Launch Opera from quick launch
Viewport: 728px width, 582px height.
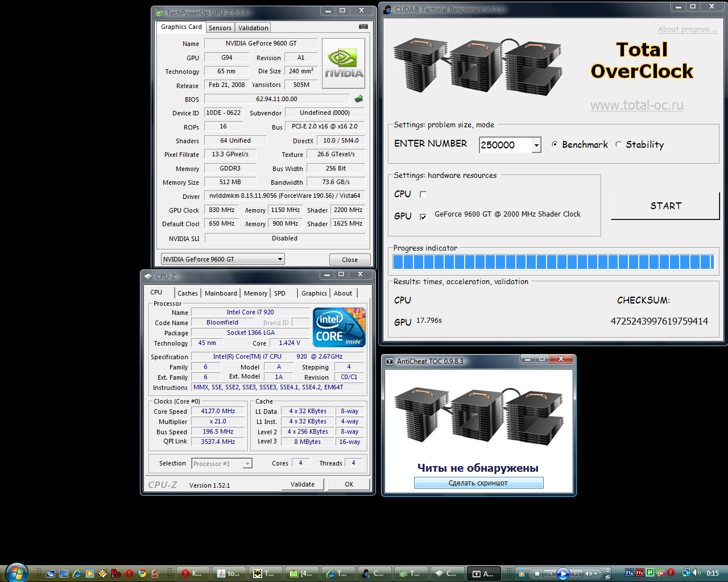coord(129,573)
